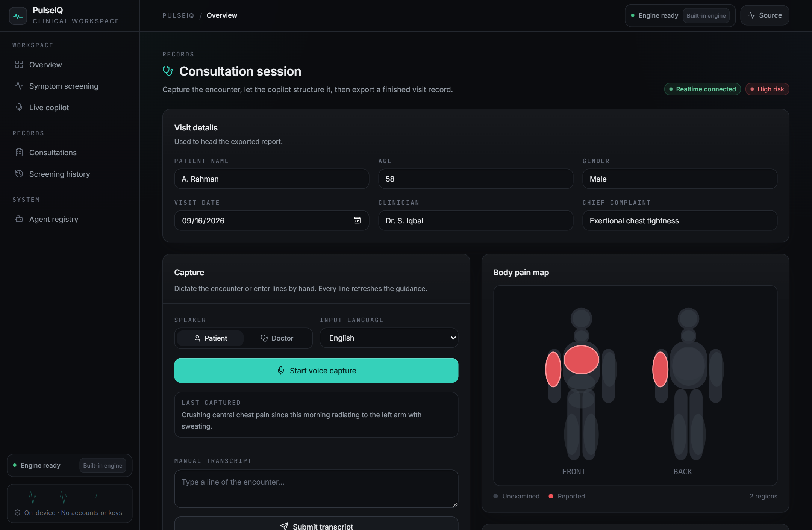Click the Screening history clock icon
Image resolution: width=812 pixels, height=530 pixels.
pos(19,174)
